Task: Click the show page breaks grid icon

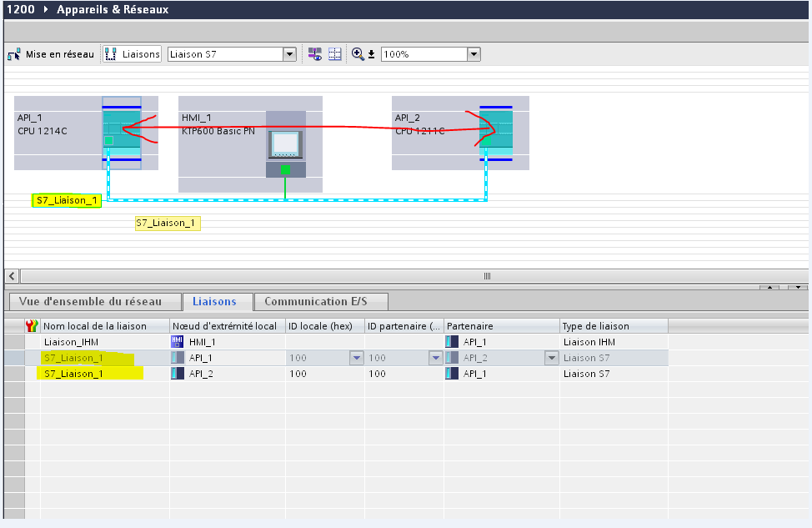Action: click(335, 54)
